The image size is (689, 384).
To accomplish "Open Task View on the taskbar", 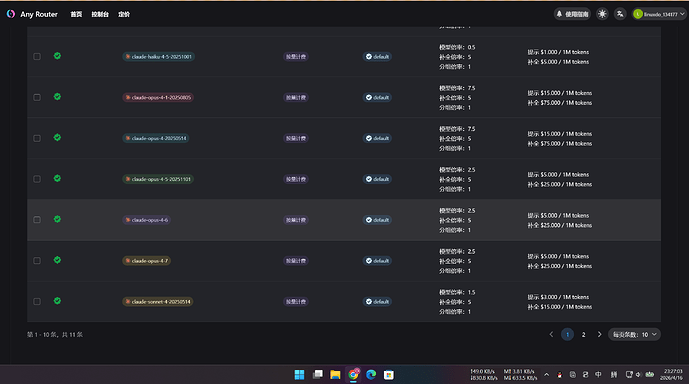I will 317,375.
